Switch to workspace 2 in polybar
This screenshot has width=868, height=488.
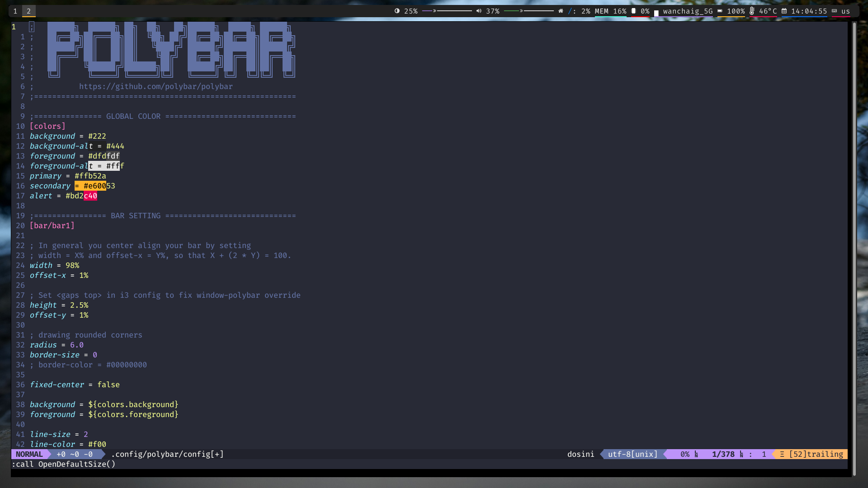coord(28,11)
